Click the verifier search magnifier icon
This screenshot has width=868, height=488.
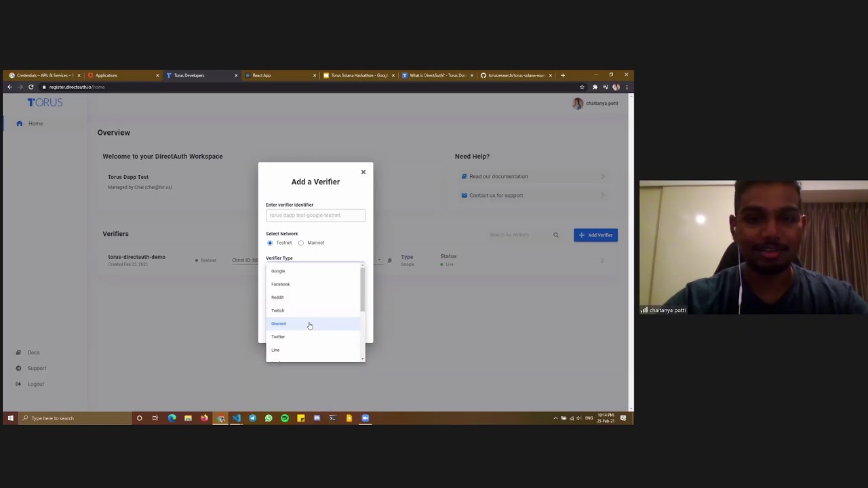[555, 235]
